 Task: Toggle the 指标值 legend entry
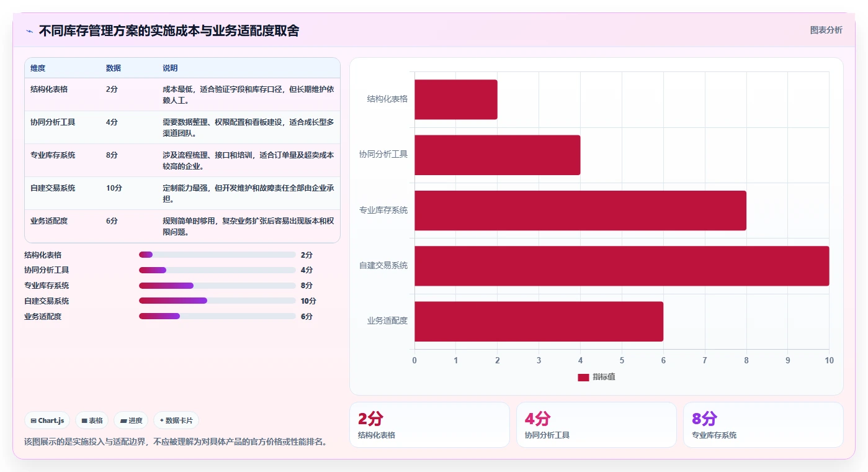(596, 377)
